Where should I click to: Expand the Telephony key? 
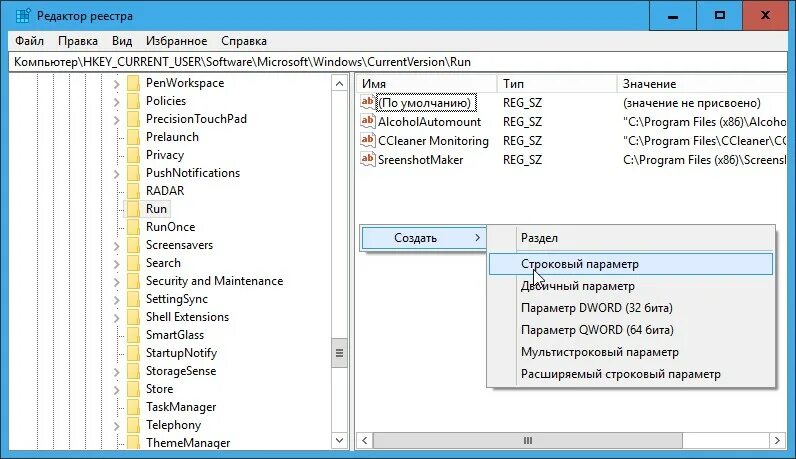point(116,426)
